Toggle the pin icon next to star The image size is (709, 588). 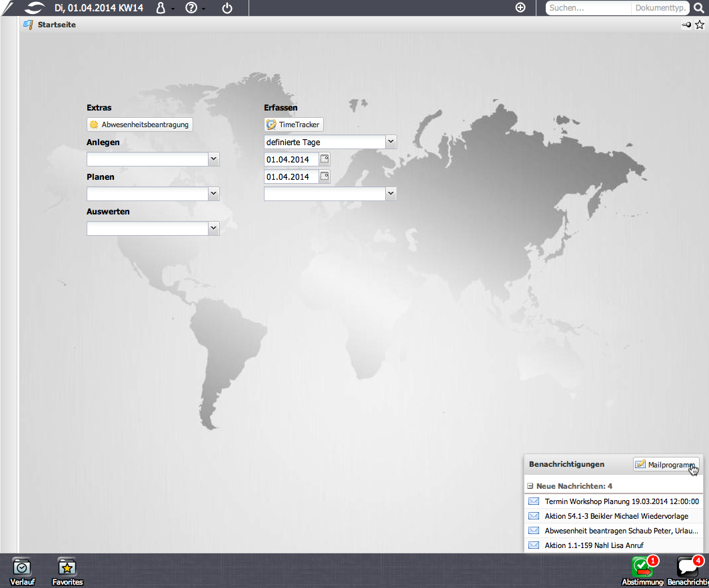(x=686, y=25)
